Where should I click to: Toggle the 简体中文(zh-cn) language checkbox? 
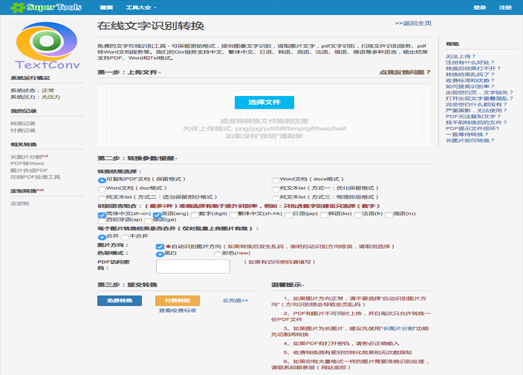tap(102, 215)
